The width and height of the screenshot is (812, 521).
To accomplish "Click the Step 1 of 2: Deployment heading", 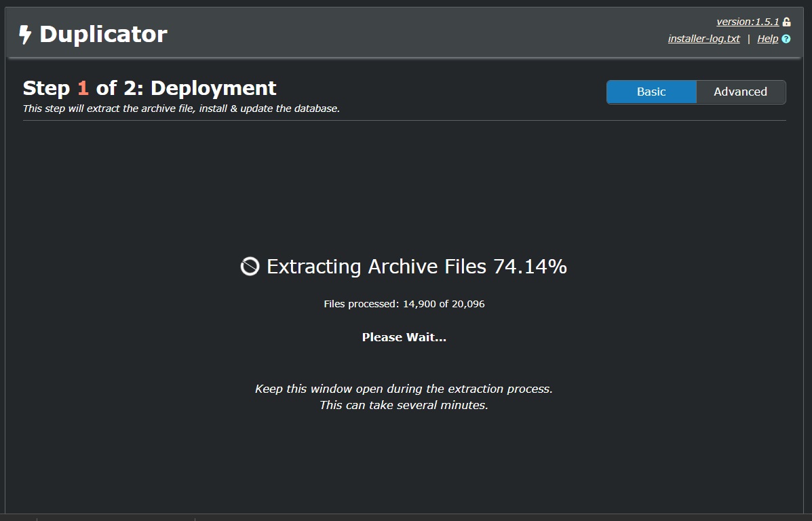I will pyautogui.click(x=149, y=88).
